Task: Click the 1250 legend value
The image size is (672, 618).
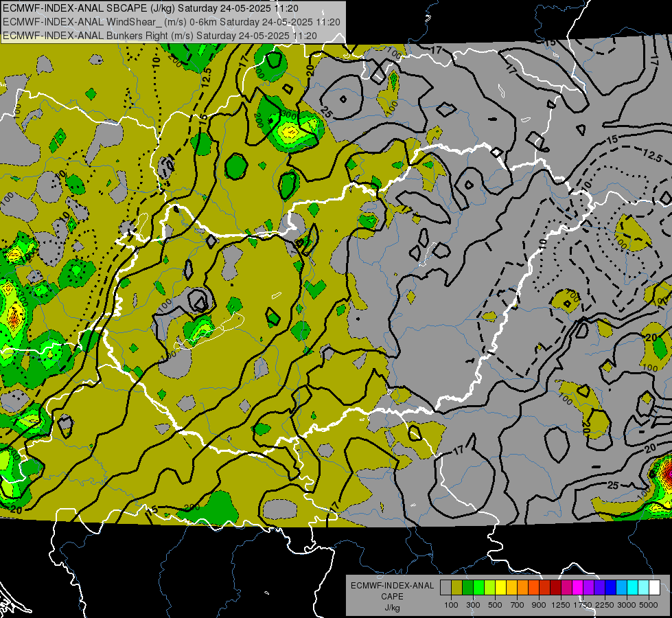Action: click(561, 605)
